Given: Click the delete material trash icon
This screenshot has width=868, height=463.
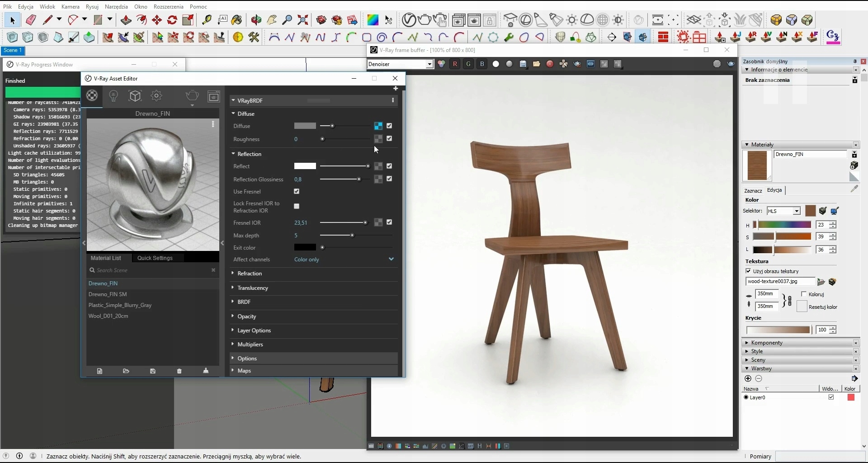Looking at the screenshot, I should point(179,371).
